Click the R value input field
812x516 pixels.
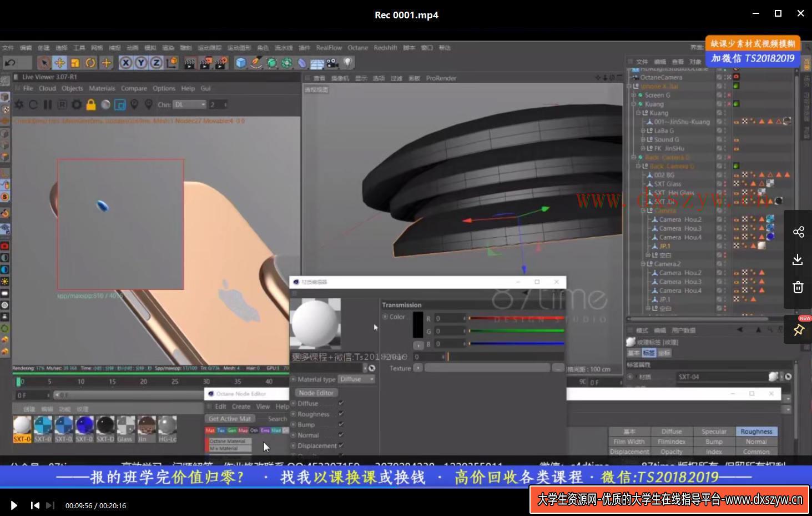click(450, 318)
